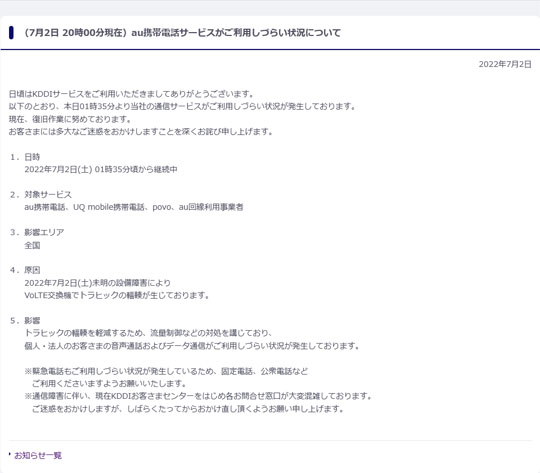
Task: Click the note ※緊急電話もご利用しづらい状況
Action: click(166, 371)
